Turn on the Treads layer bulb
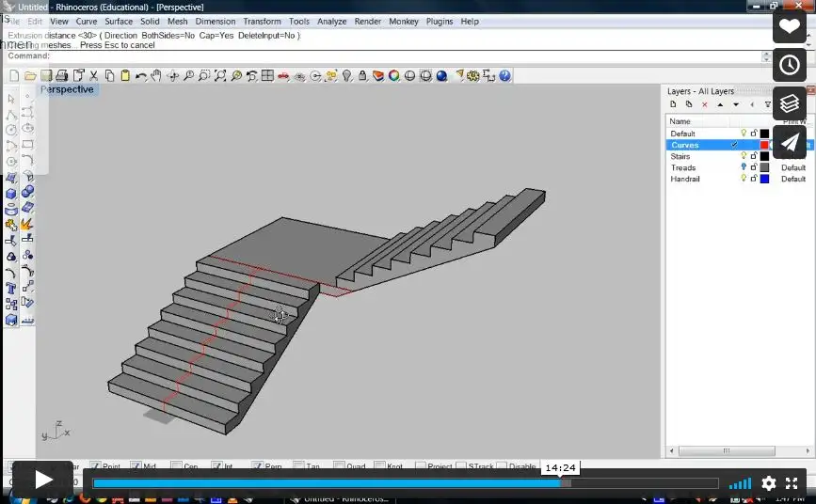Screen dimensions: 816x504 click(744, 167)
